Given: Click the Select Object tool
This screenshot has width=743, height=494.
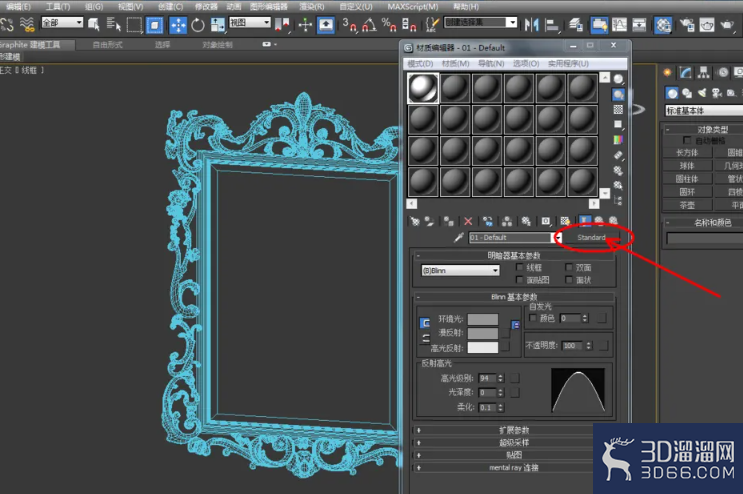Looking at the screenshot, I should [x=94, y=25].
